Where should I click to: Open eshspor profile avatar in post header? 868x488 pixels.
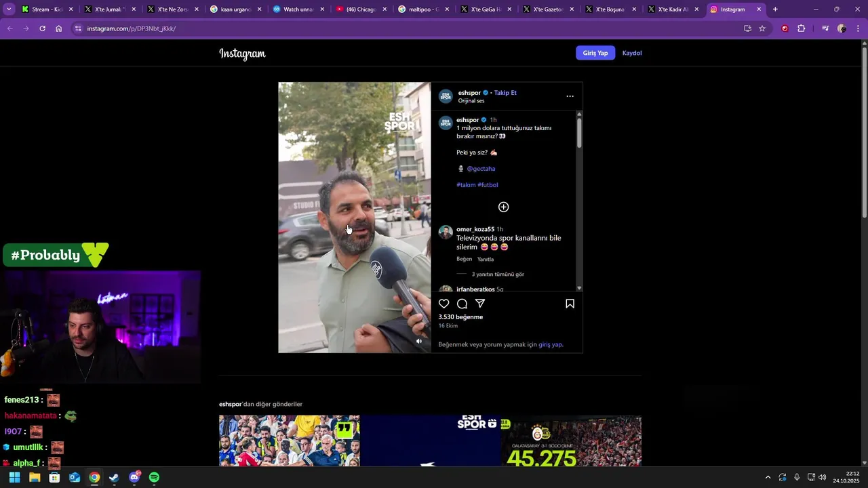(x=446, y=96)
